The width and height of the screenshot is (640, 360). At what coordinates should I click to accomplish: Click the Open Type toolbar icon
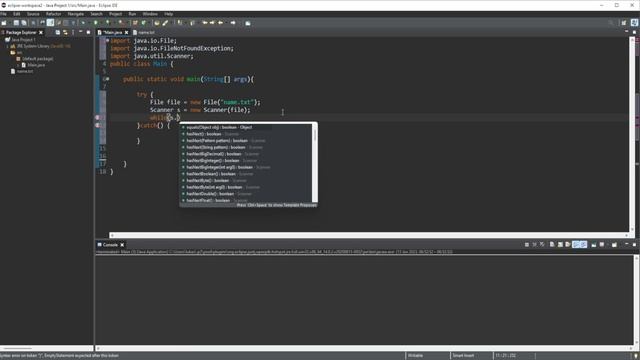coord(157,23)
